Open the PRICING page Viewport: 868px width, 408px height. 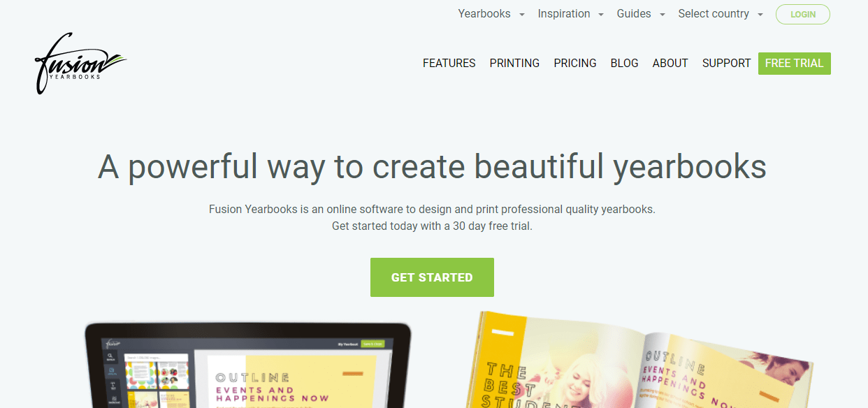pos(575,63)
